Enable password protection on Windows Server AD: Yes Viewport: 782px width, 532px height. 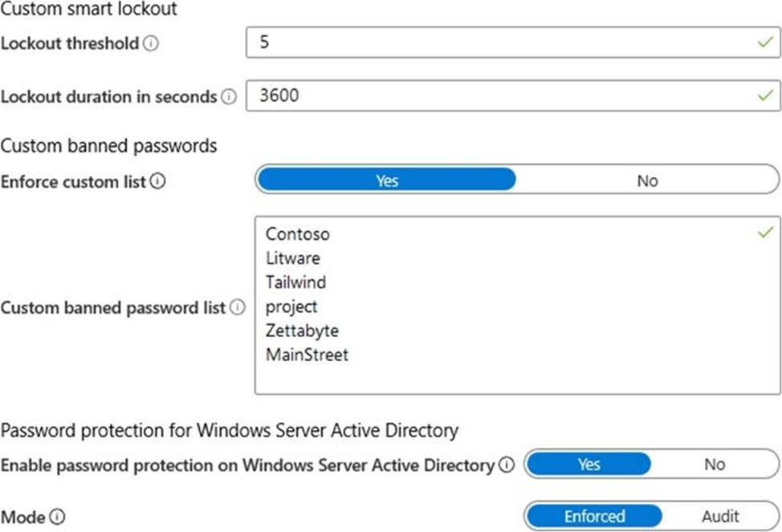pyautogui.click(x=589, y=465)
